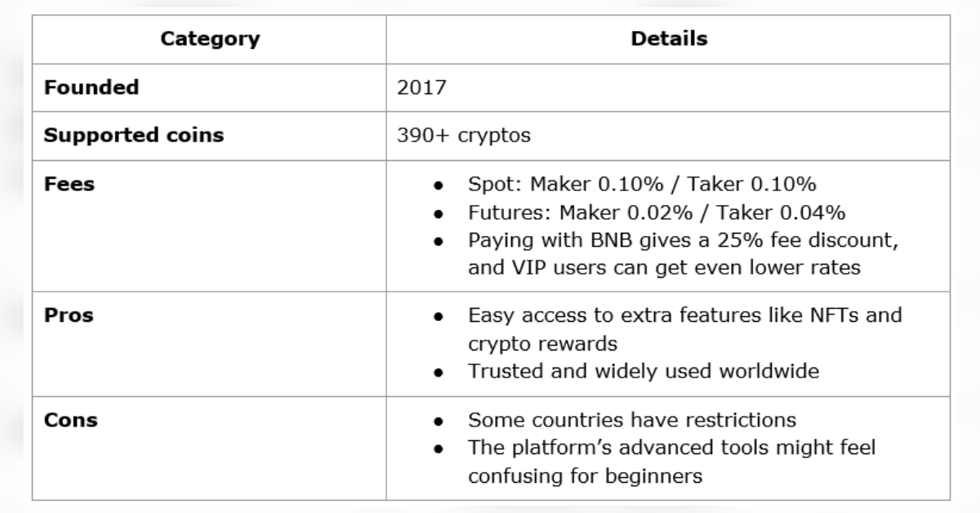Select the Fees row label
This screenshot has height=513, width=980.
[x=69, y=185]
